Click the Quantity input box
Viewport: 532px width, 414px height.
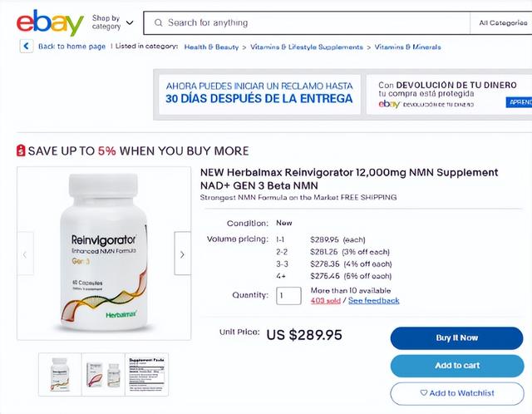288,296
